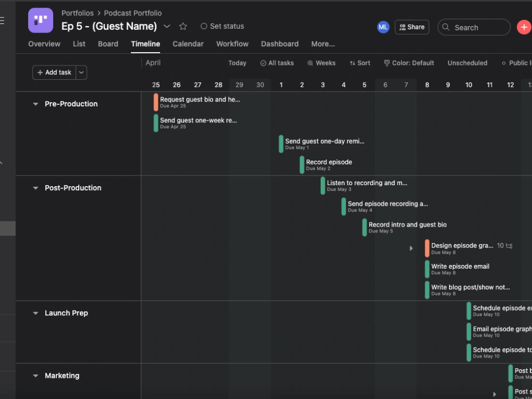Open the Color: Default picker
This screenshot has height=399, width=532.
[x=409, y=63]
